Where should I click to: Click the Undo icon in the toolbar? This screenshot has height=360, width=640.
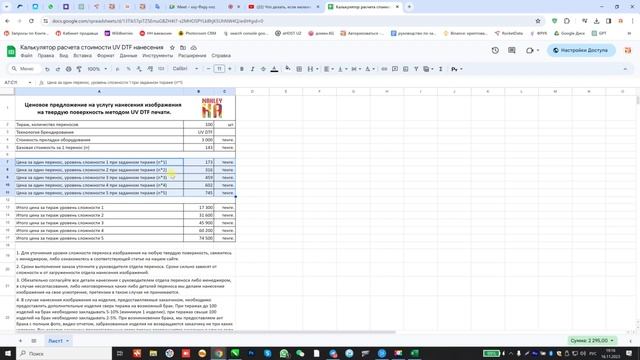[47, 69]
